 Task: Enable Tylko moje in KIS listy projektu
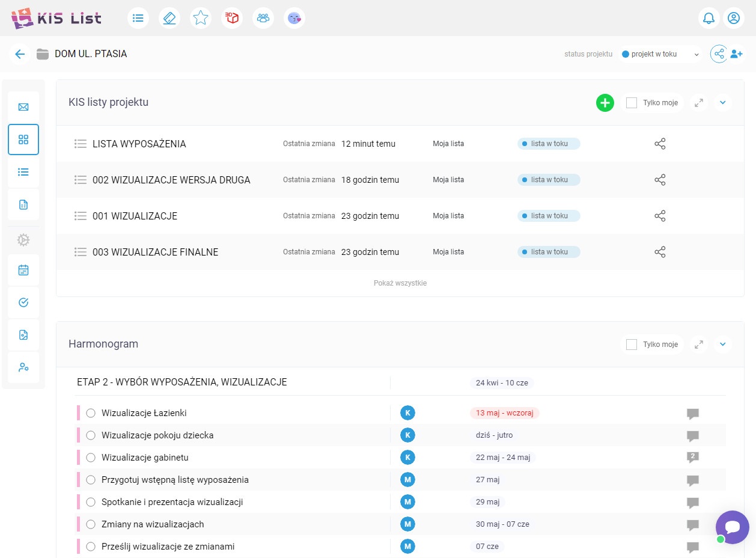(x=632, y=103)
